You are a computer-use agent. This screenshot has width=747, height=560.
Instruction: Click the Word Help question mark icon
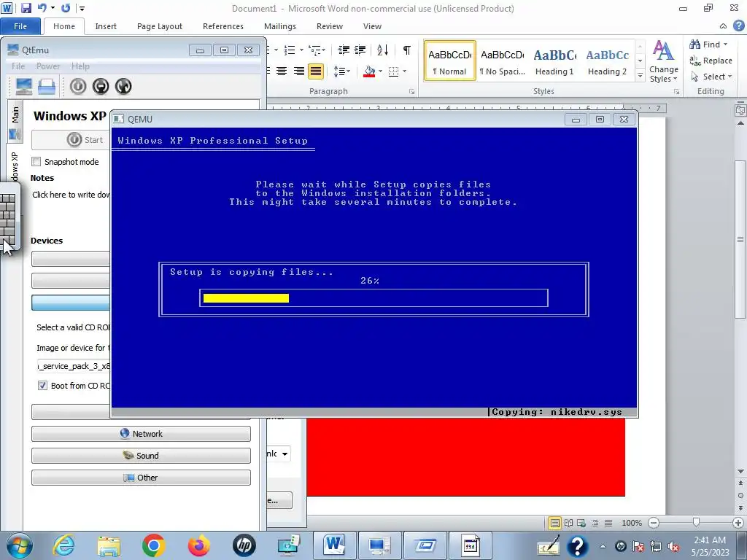(739, 26)
